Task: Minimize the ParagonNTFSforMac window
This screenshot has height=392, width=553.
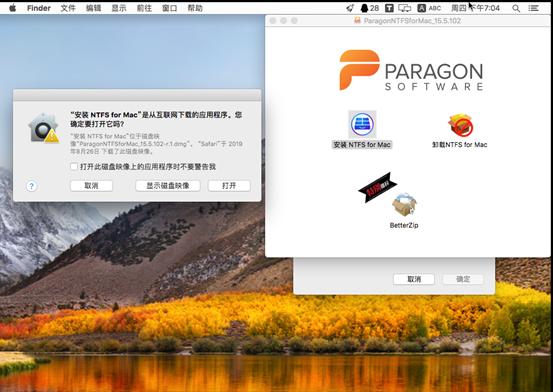Action: (x=283, y=21)
